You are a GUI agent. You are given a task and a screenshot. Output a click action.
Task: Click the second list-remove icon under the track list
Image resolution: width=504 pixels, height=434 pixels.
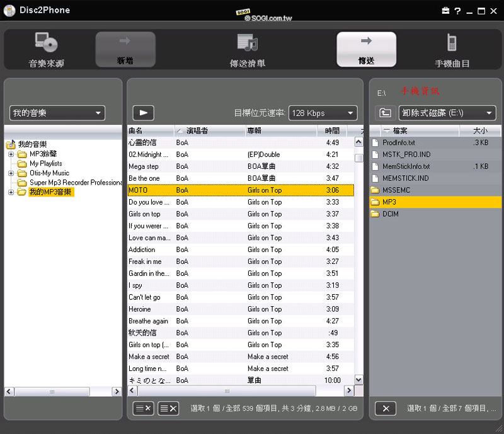[x=168, y=409]
